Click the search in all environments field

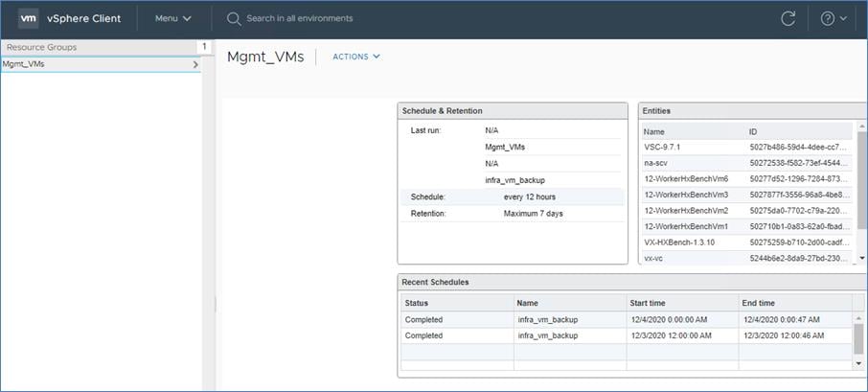point(300,18)
